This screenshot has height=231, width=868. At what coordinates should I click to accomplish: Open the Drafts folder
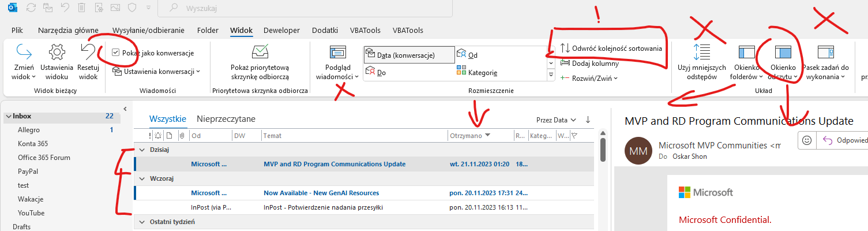pyautogui.click(x=21, y=227)
